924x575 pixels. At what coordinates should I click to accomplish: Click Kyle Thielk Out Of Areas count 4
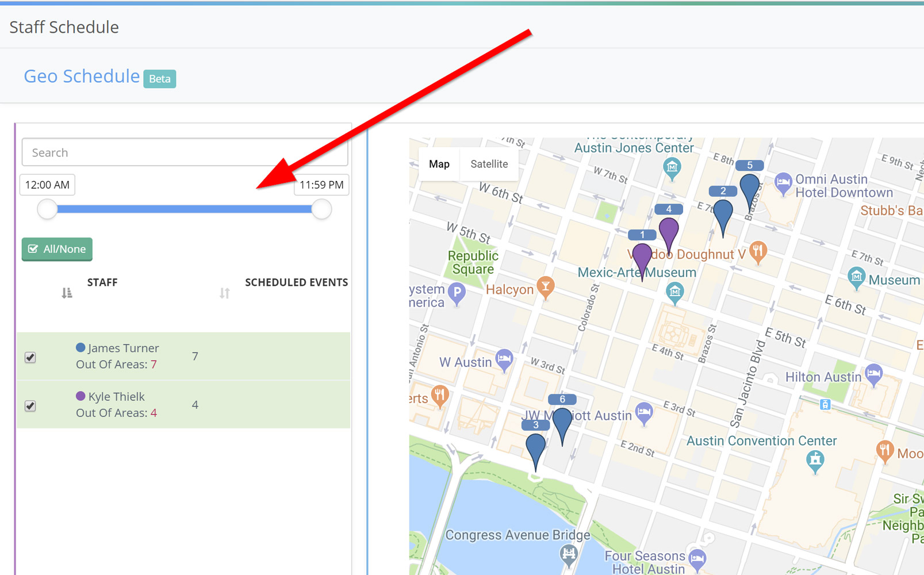click(154, 413)
